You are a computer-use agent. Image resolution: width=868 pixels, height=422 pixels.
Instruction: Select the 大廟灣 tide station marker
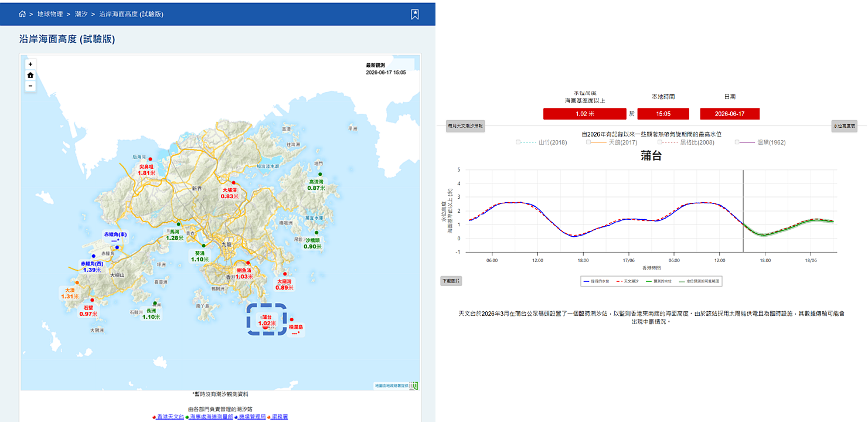tap(285, 274)
